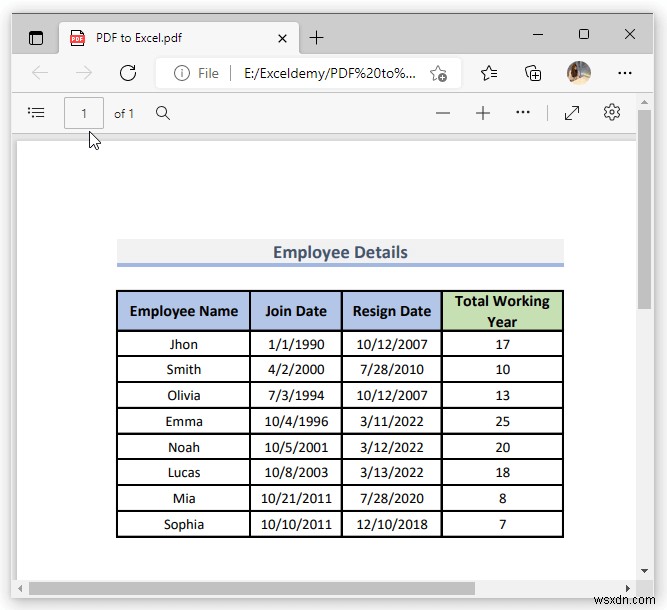Click resign date 3/13/2022
The image size is (667, 610).
coord(392,472)
